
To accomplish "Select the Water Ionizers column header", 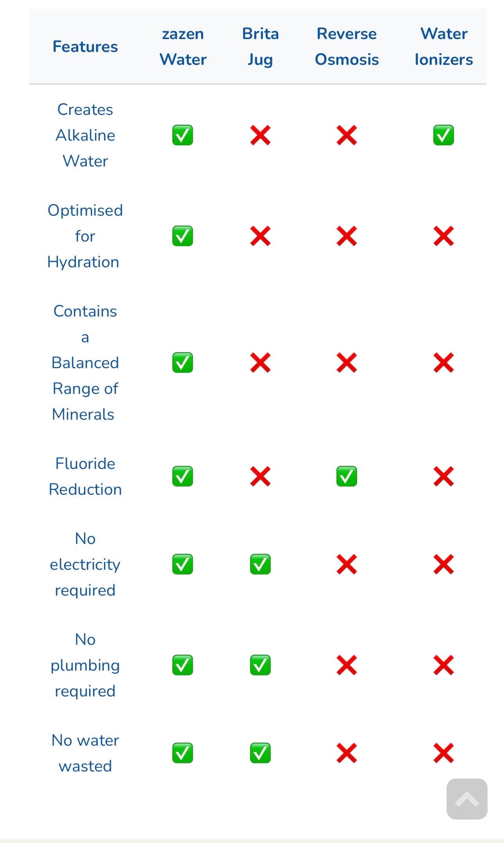I will (x=443, y=47).
